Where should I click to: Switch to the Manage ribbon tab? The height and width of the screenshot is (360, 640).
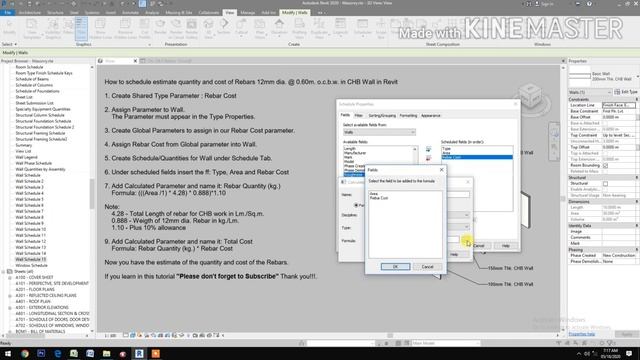[x=247, y=13]
